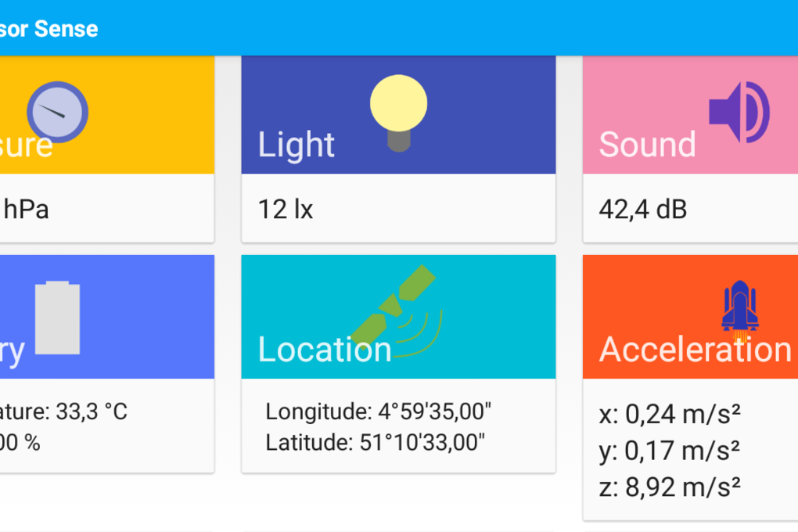Click the z-axis acceleration reading
798x532 pixels.
click(670, 487)
